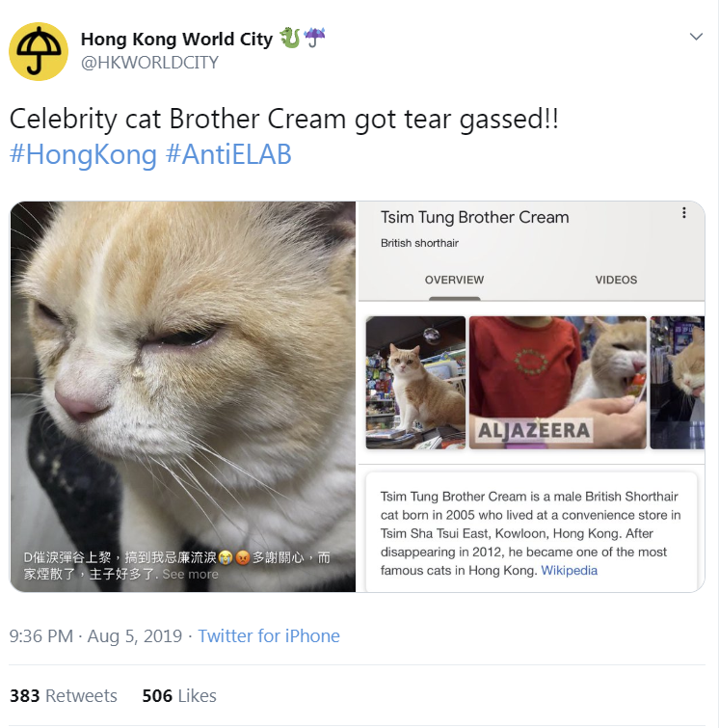
Task: Open the ALJAZEERA video thumbnail
Action: coord(557,383)
